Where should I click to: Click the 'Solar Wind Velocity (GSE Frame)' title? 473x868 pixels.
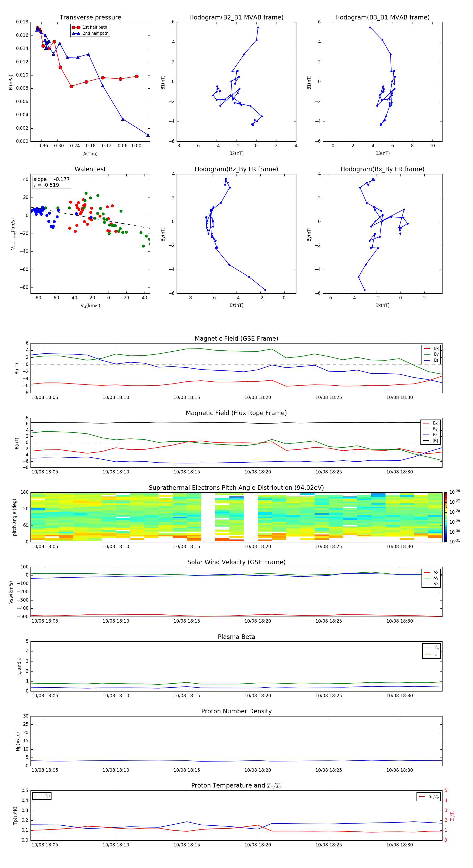tap(236, 562)
